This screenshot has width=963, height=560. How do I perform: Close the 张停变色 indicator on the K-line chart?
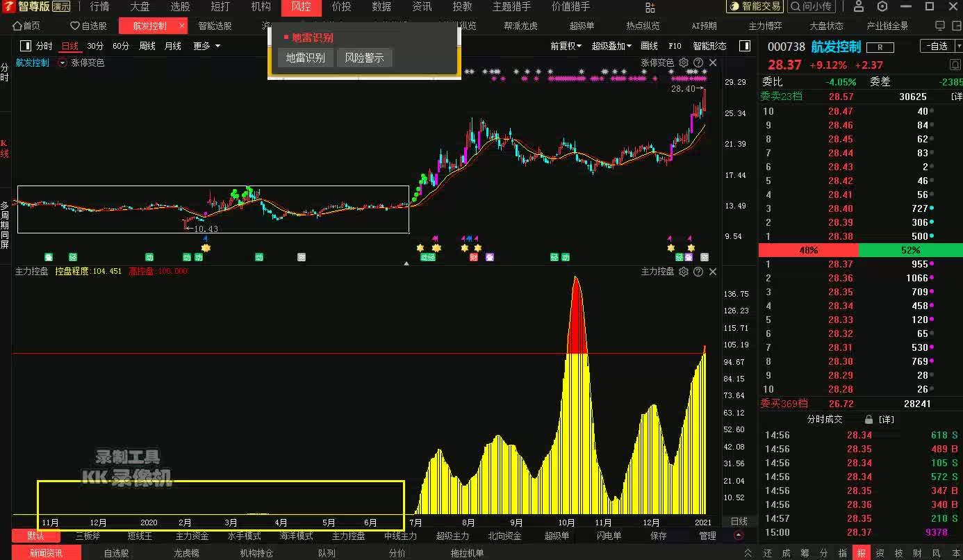[713, 63]
